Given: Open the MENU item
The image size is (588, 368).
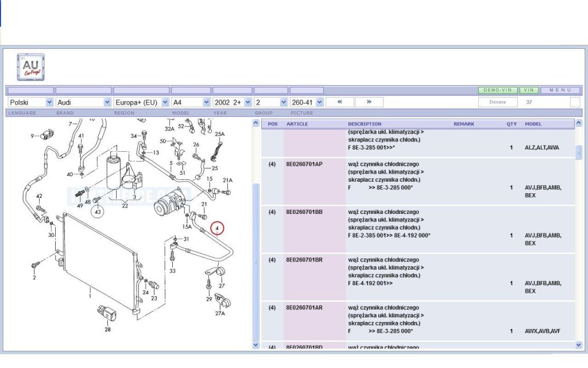Looking at the screenshot, I should (x=560, y=90).
